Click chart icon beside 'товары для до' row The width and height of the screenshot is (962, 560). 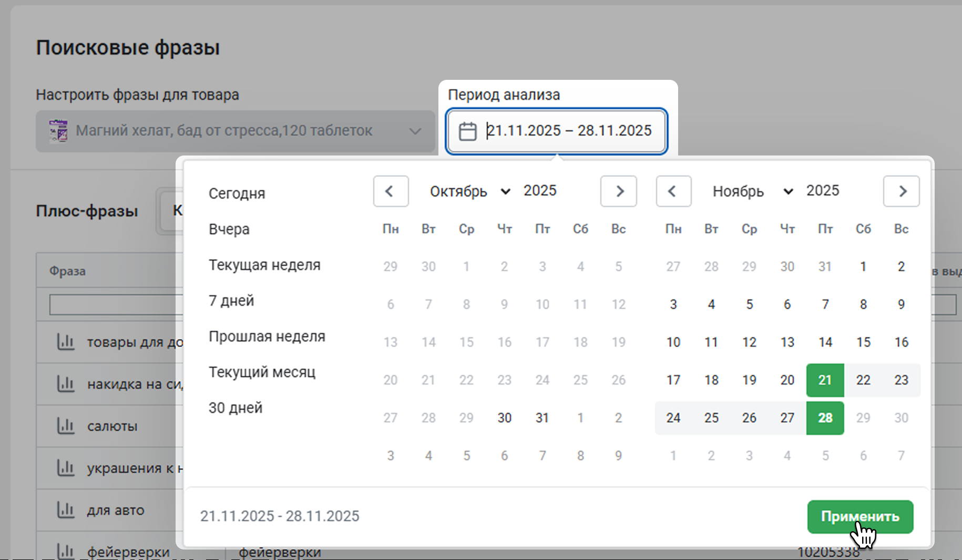[x=66, y=342]
